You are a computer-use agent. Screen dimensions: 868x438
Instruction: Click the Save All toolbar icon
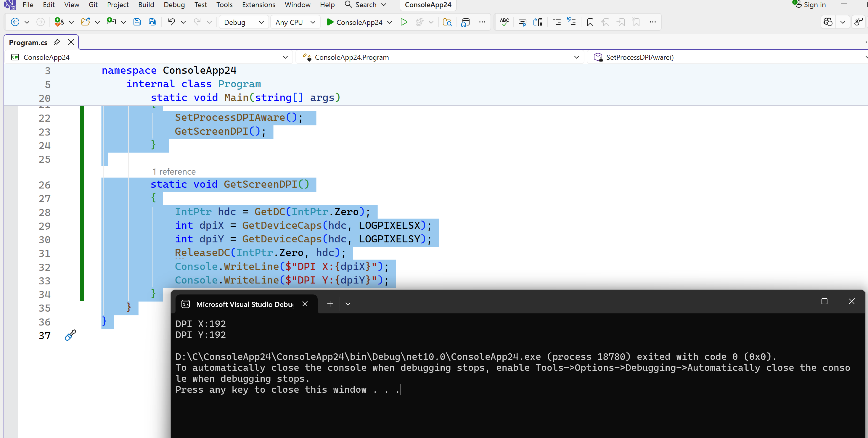point(152,22)
